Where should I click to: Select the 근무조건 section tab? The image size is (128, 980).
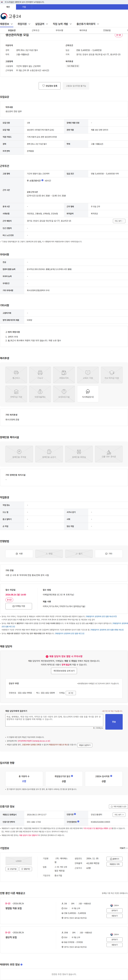35,30
